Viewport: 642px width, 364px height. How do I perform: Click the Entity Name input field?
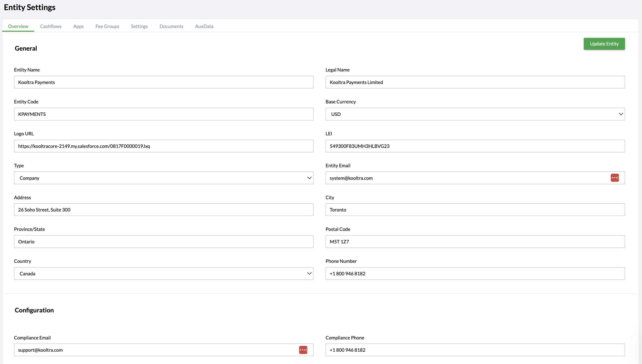[x=163, y=82]
